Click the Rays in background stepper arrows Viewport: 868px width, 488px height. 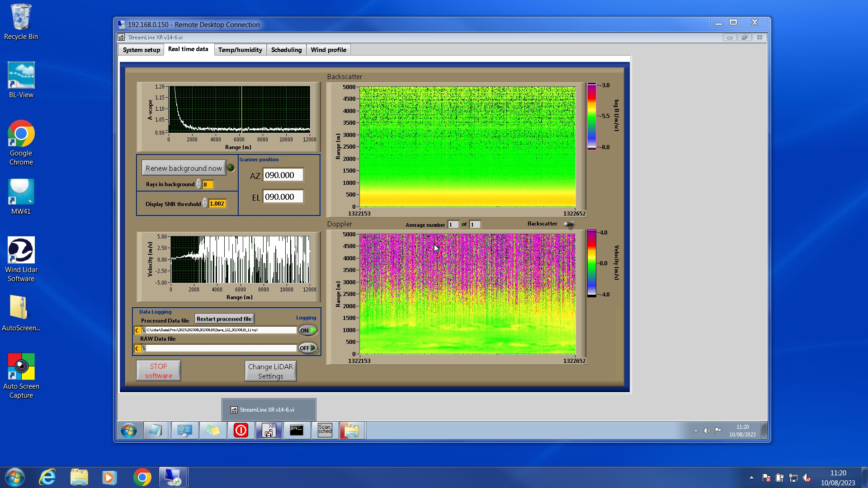[198, 184]
